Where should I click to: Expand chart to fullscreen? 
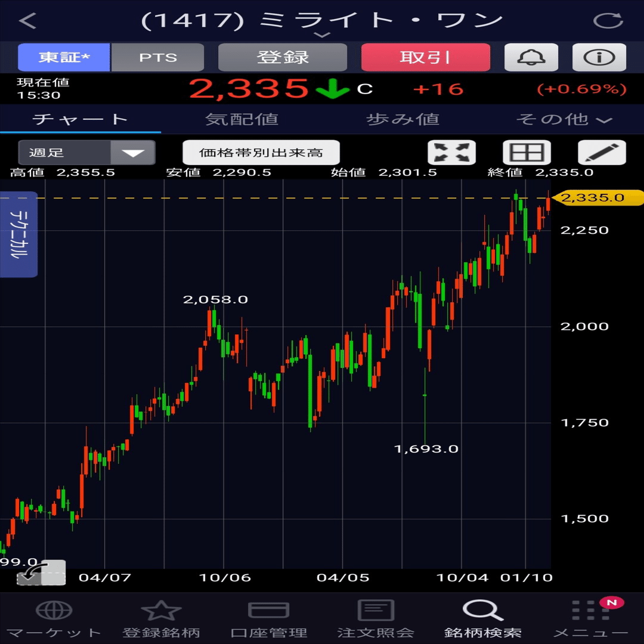point(451,153)
